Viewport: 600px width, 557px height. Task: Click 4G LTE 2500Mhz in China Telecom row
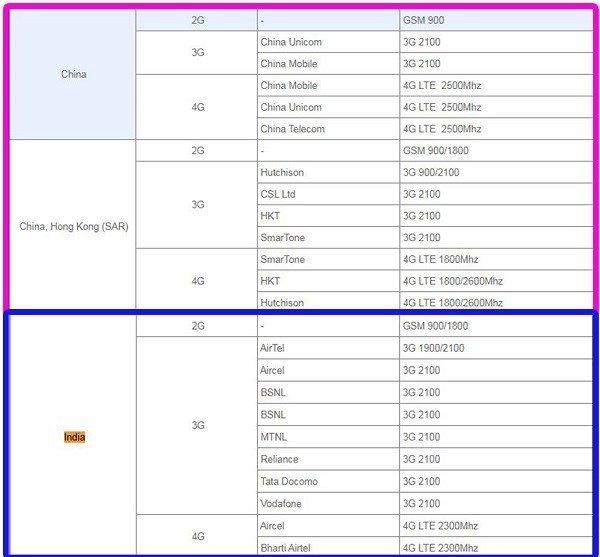(x=496, y=129)
